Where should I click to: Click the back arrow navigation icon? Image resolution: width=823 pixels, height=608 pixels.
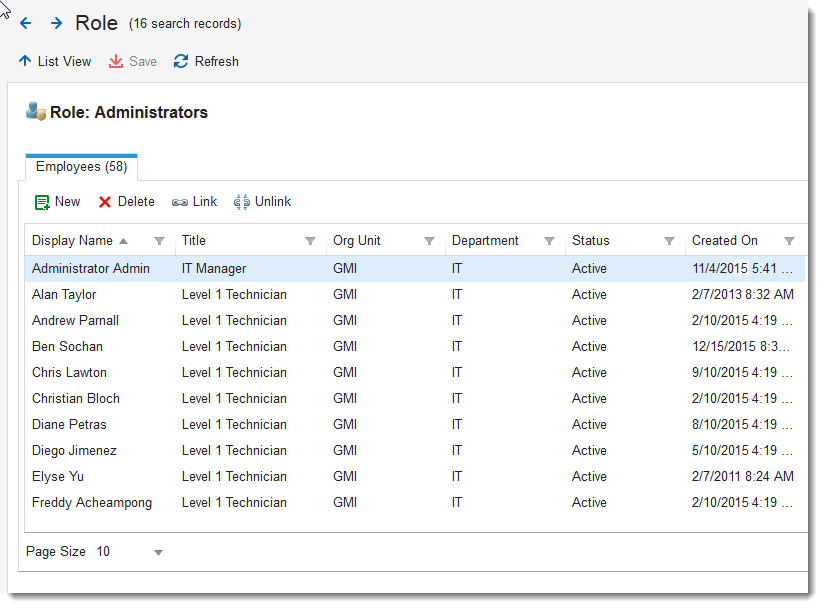[x=26, y=23]
